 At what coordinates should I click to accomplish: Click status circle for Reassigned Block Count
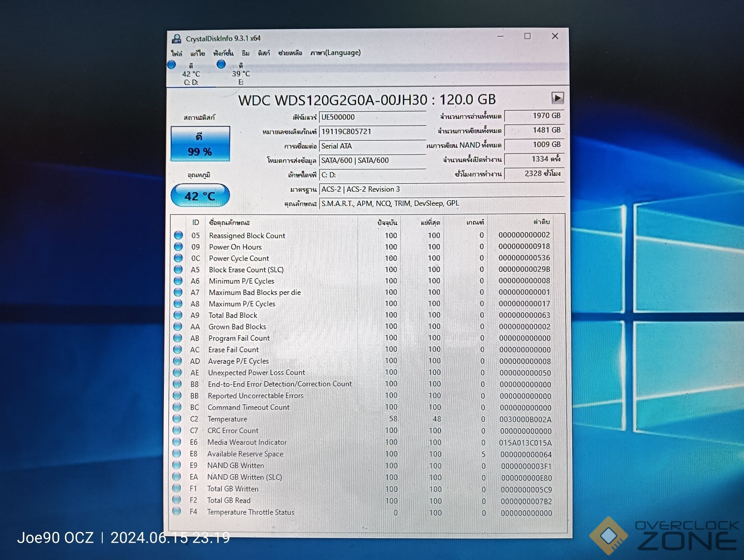tap(178, 235)
